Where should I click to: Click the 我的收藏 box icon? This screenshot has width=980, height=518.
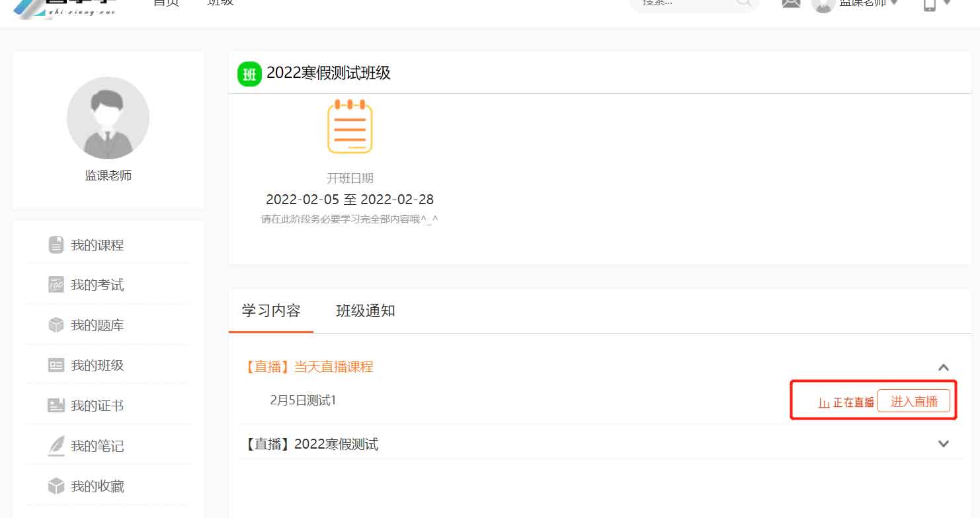56,486
